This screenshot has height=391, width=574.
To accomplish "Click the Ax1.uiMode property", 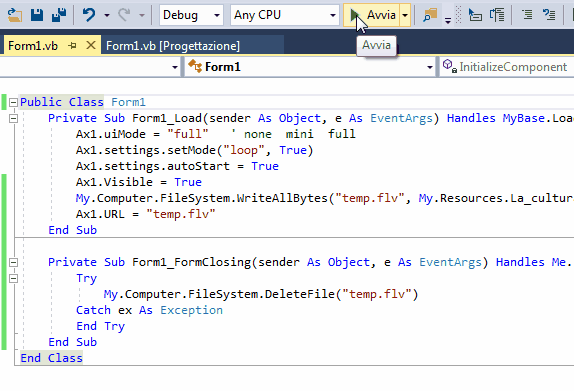I will (x=111, y=134).
